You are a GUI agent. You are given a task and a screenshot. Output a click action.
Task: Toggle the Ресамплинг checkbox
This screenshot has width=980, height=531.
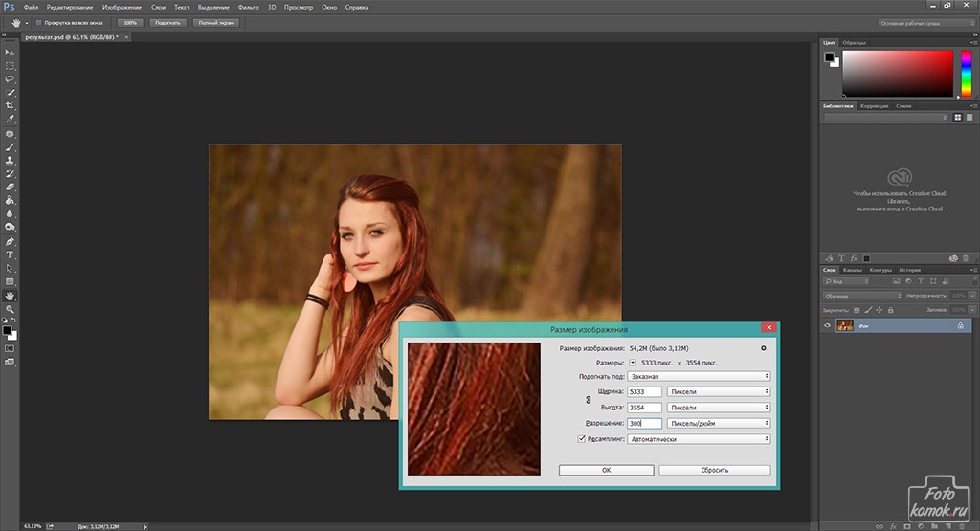pyautogui.click(x=581, y=439)
